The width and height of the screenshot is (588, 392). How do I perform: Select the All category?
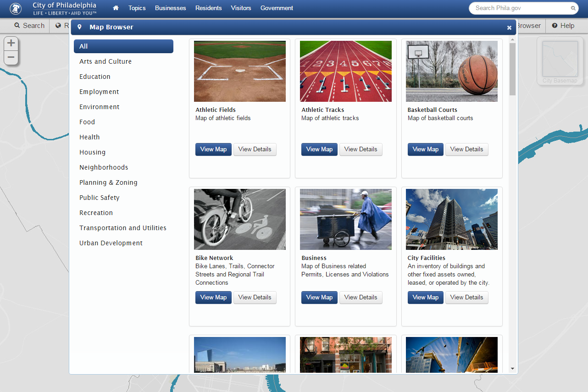(x=123, y=46)
